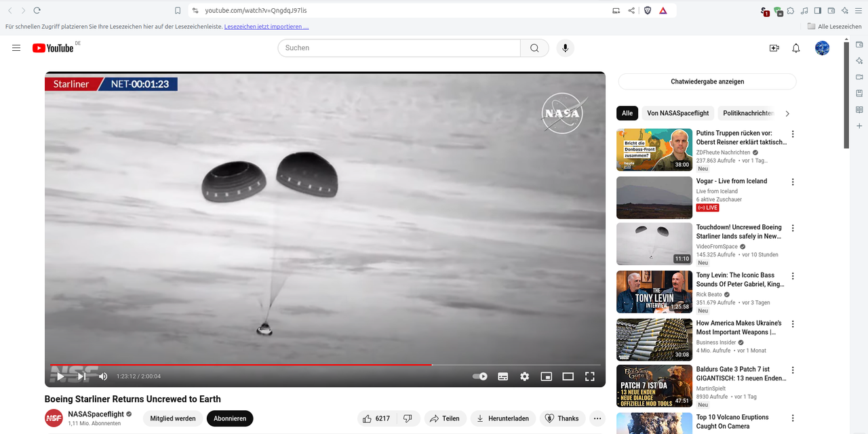Open Leo AI star icon in toolbar
Image resolution: width=868 pixels, height=434 pixels.
point(845,10)
